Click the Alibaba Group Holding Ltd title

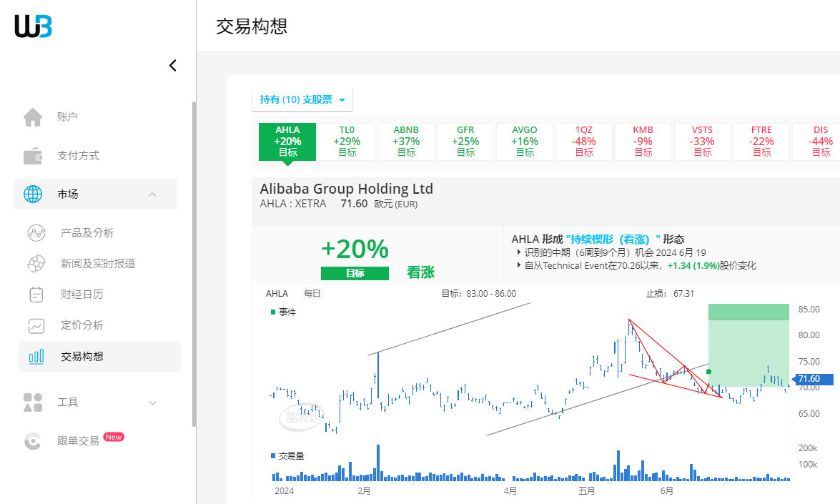[346, 189]
